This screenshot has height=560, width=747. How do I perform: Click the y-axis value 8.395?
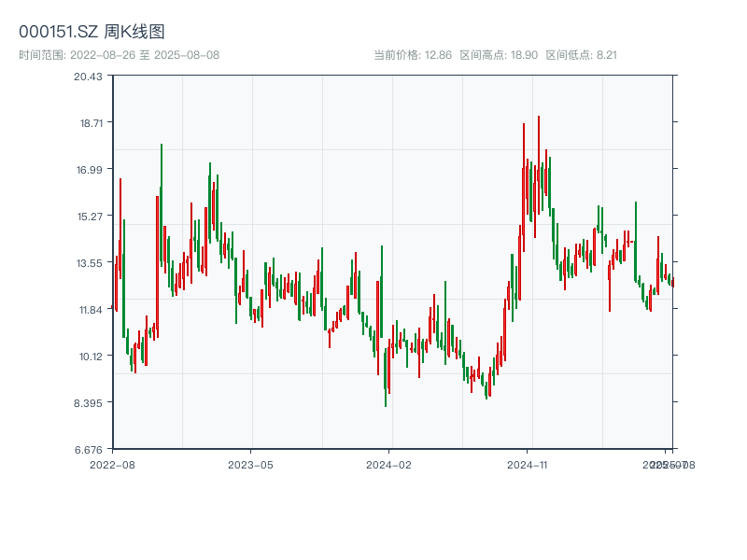(88, 403)
